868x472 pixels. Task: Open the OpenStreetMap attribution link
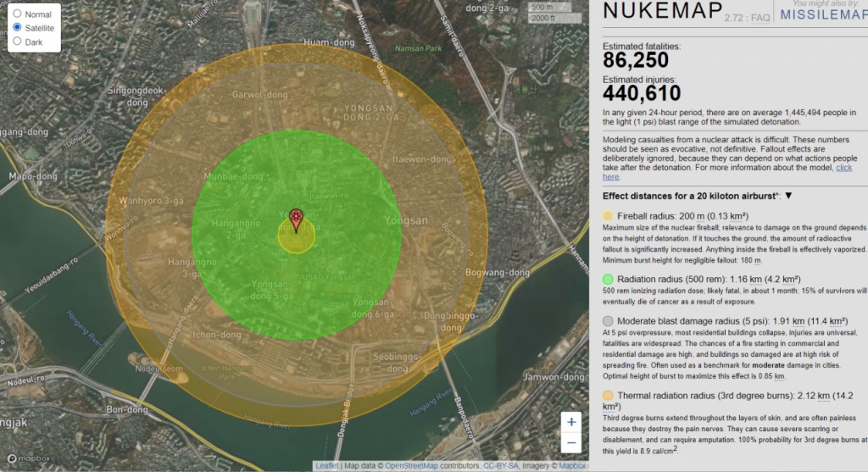click(x=411, y=466)
